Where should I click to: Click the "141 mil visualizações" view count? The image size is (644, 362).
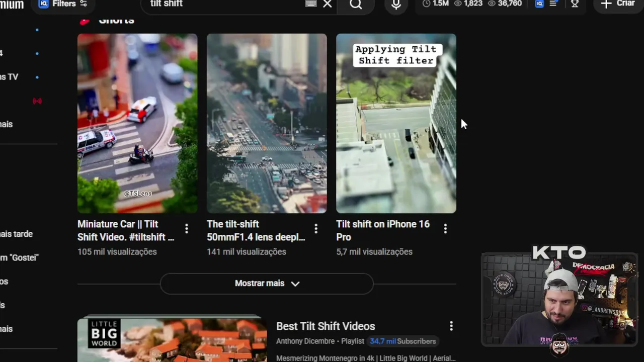247,252
